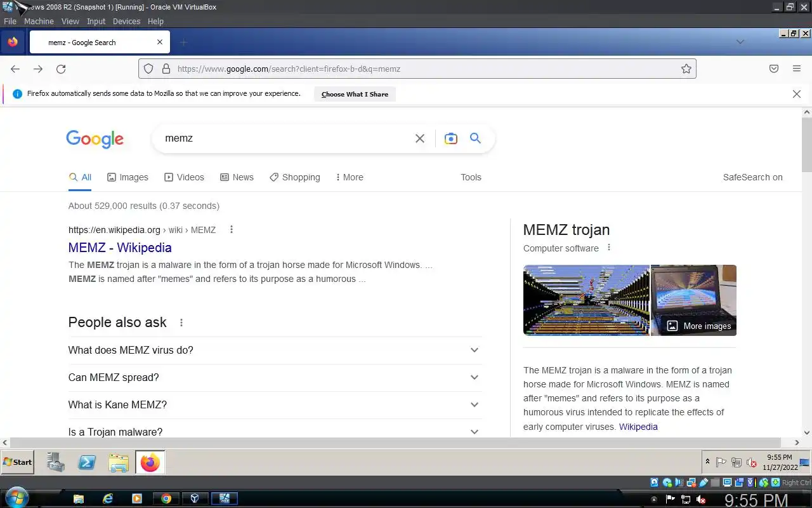812x508 pixels.
Task: Open VirtualBox File menu
Action: (10, 21)
